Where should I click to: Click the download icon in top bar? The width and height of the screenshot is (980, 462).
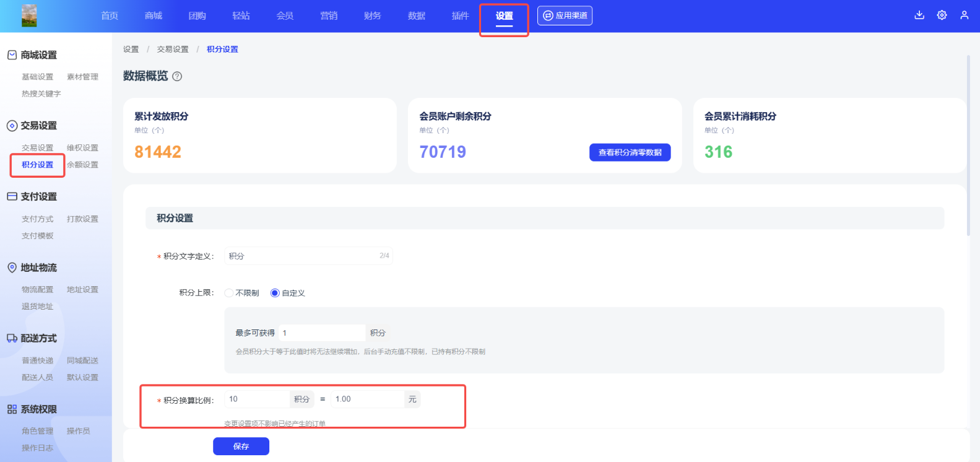click(919, 15)
